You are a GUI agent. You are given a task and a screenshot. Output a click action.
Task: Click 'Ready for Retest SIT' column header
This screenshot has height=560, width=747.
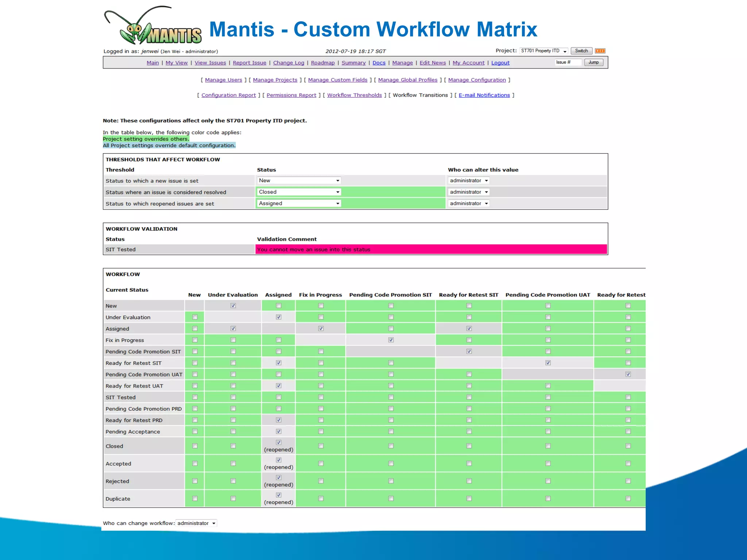pos(469,295)
